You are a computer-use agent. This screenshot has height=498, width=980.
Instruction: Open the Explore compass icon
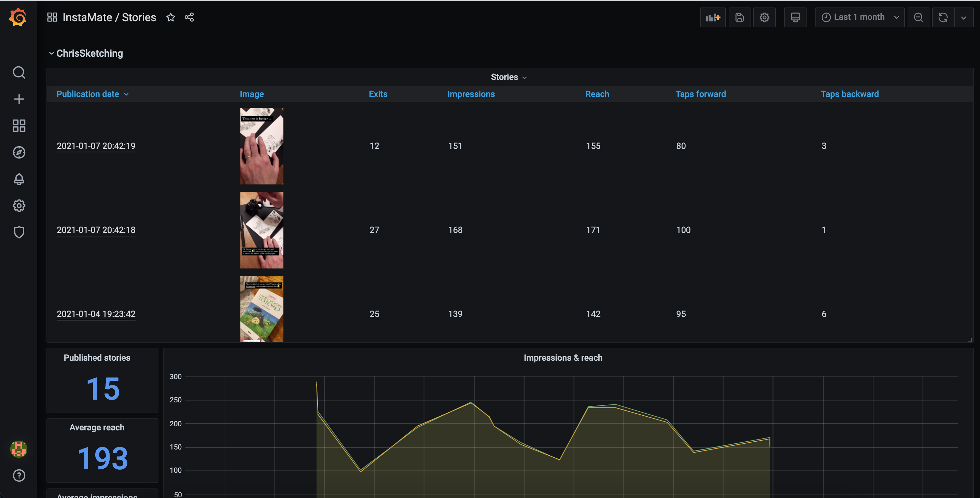(x=19, y=152)
